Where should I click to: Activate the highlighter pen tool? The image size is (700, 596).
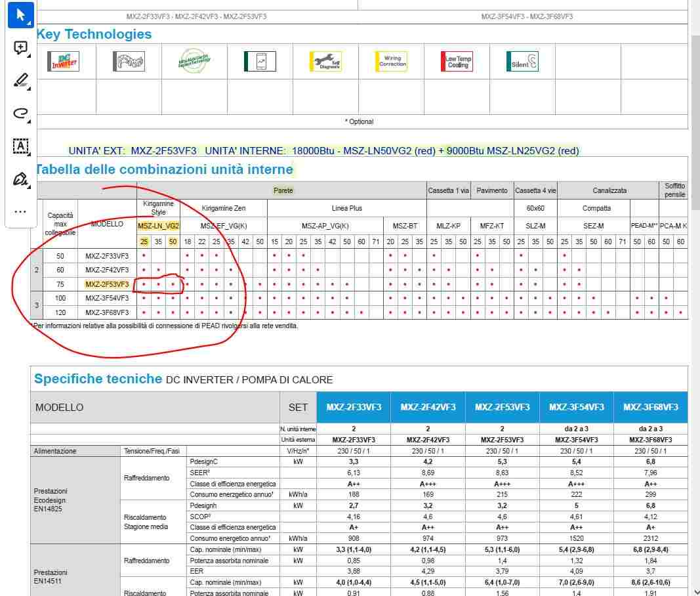coord(20,81)
